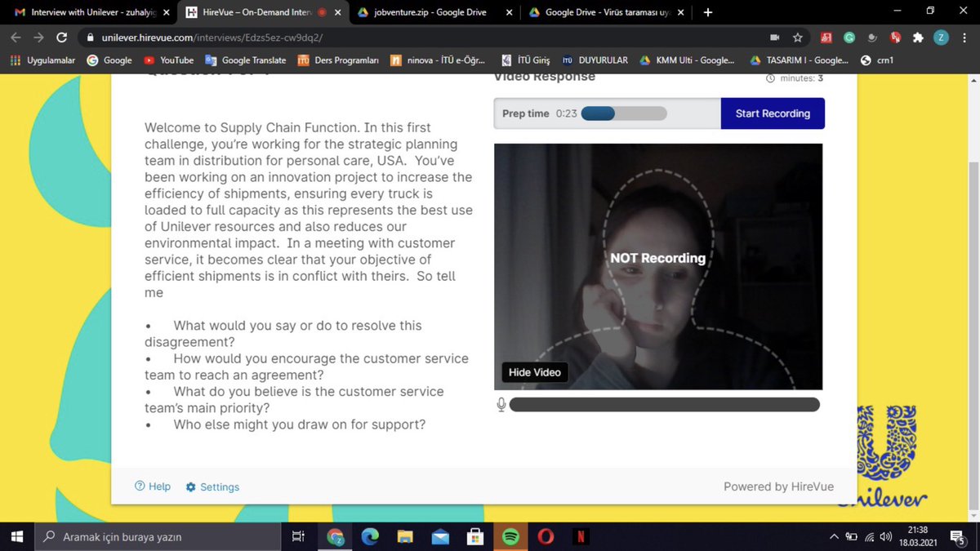
Task: Click the Prep time progress bar
Action: click(x=624, y=113)
